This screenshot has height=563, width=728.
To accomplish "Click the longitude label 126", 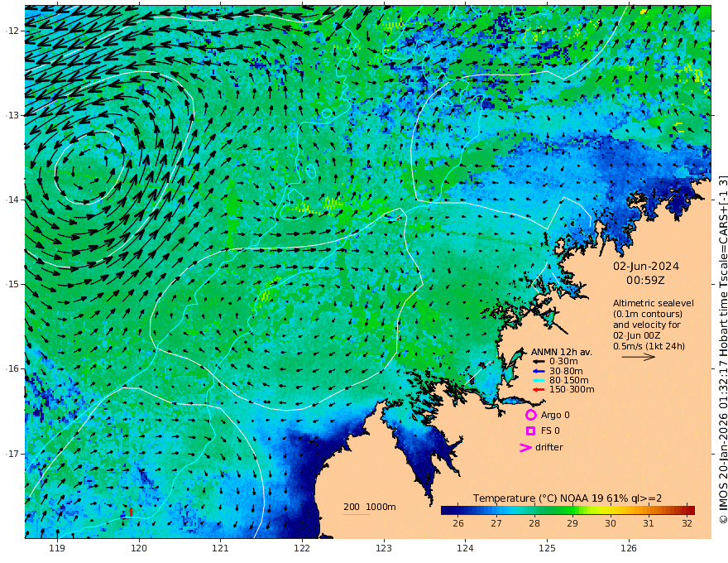I will click(x=629, y=549).
